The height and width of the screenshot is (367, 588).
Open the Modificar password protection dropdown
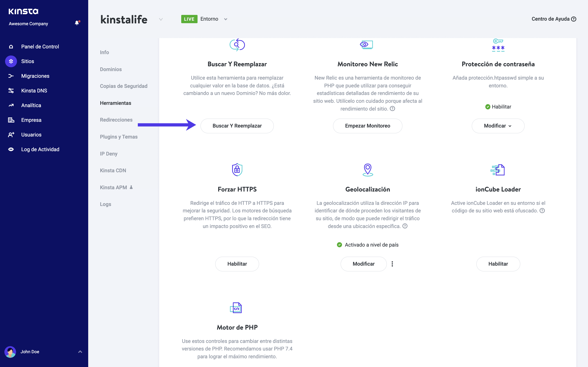[498, 126]
